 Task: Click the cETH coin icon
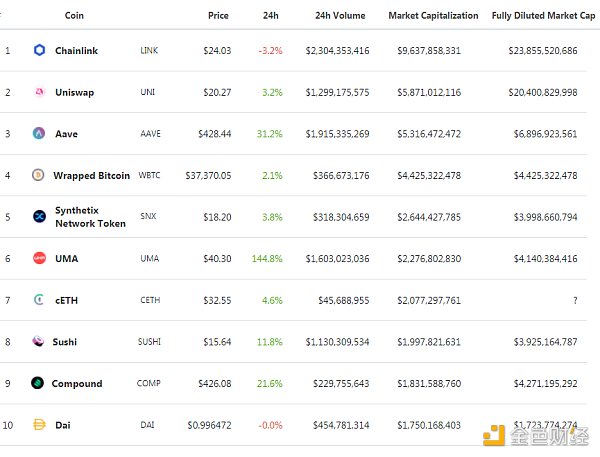coord(39,300)
